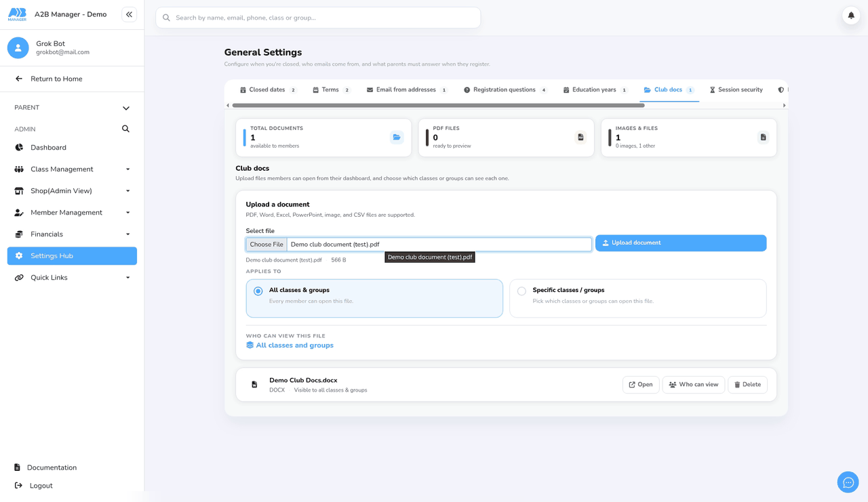
Task: Expand the PARENT section chevron
Action: (126, 108)
